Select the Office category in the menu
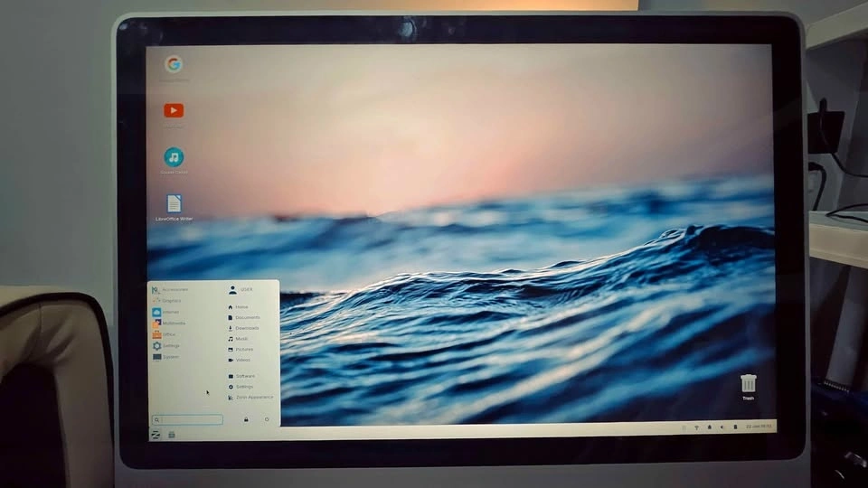The image size is (868, 488). click(x=169, y=334)
